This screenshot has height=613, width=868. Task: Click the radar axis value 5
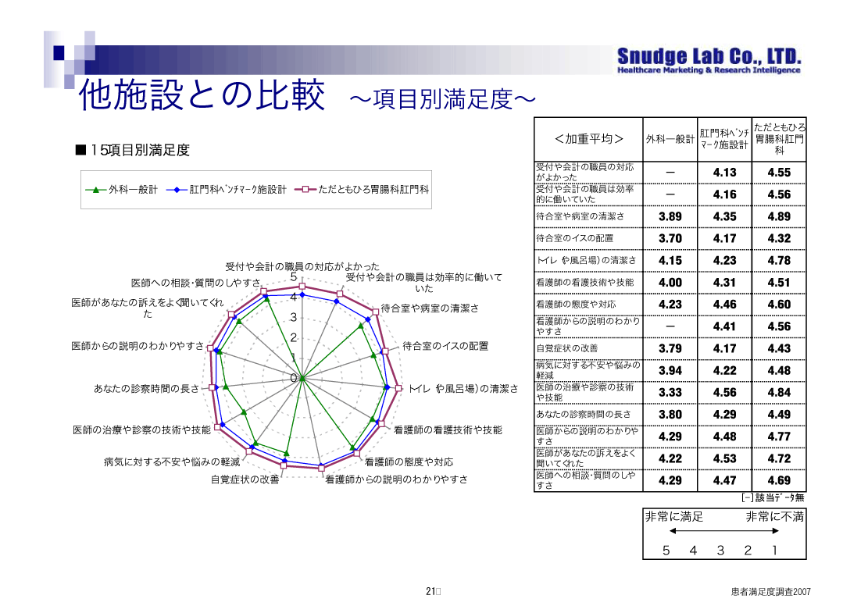(294, 277)
